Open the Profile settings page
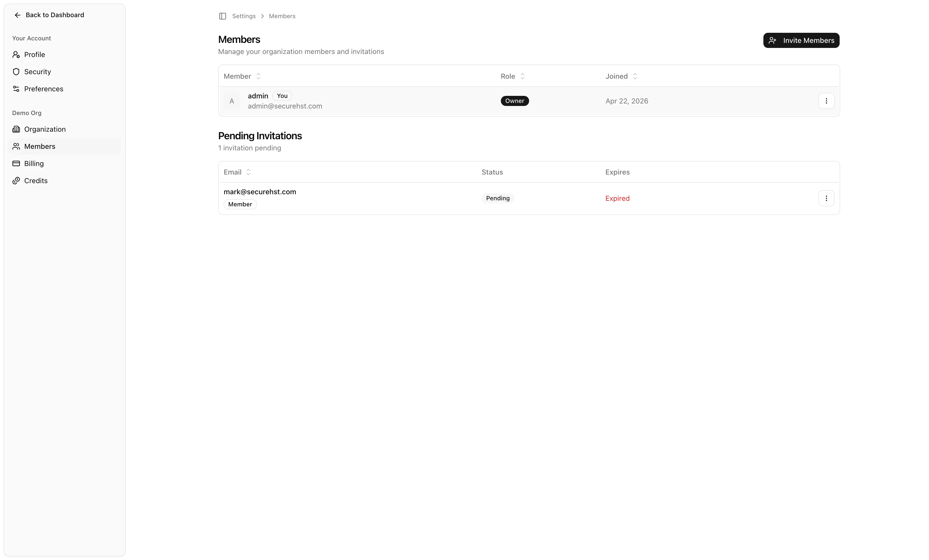The height and width of the screenshot is (560, 929). (x=64, y=55)
